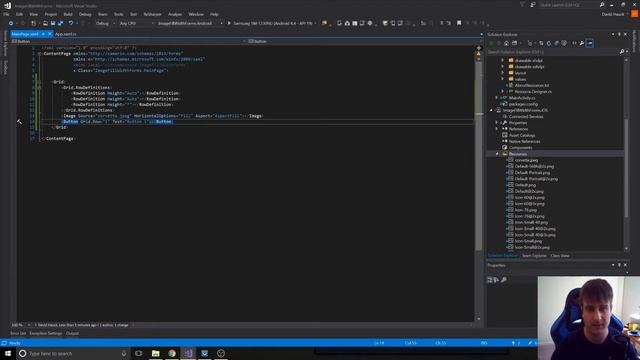Expand the Properties node
Viewport: 640px width, 360px height.
(x=497, y=123)
